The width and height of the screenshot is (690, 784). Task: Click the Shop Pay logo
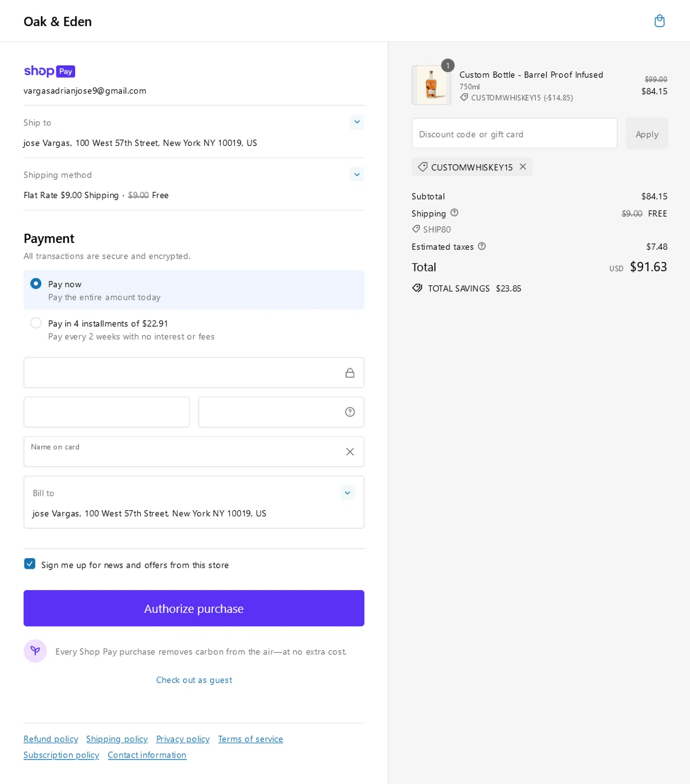click(x=49, y=71)
